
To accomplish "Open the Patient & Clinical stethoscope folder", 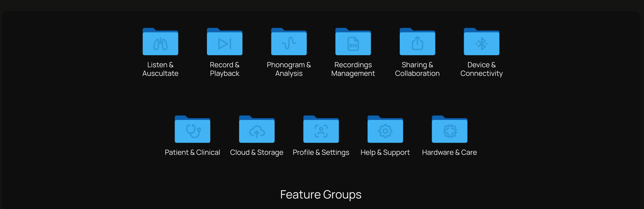I will 192,129.
